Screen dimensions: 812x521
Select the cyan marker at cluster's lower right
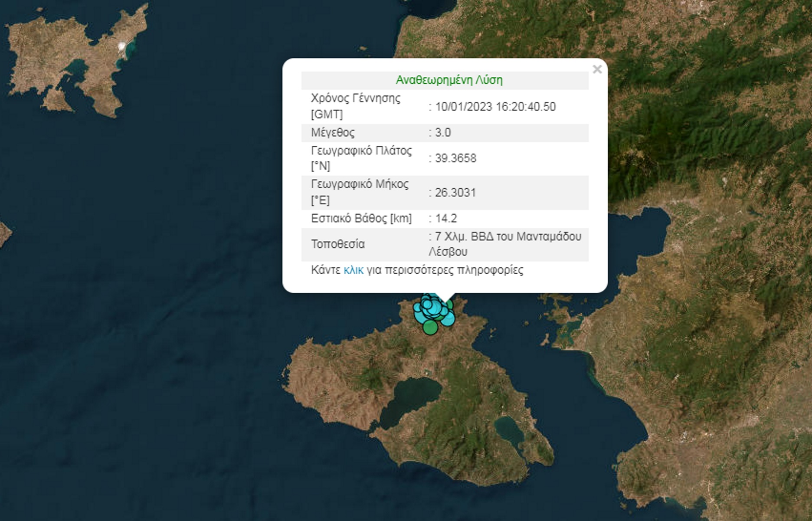click(x=448, y=319)
